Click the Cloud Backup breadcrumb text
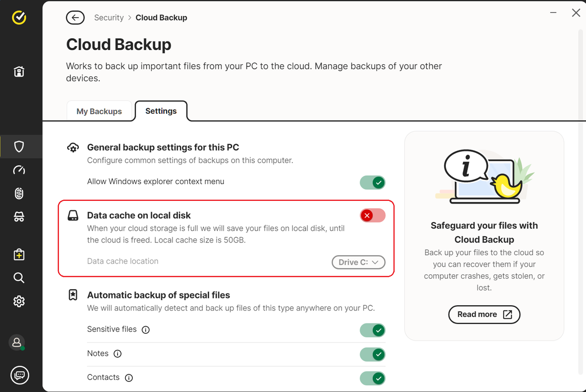Screen dimensions: 586x392 [x=162, y=18]
